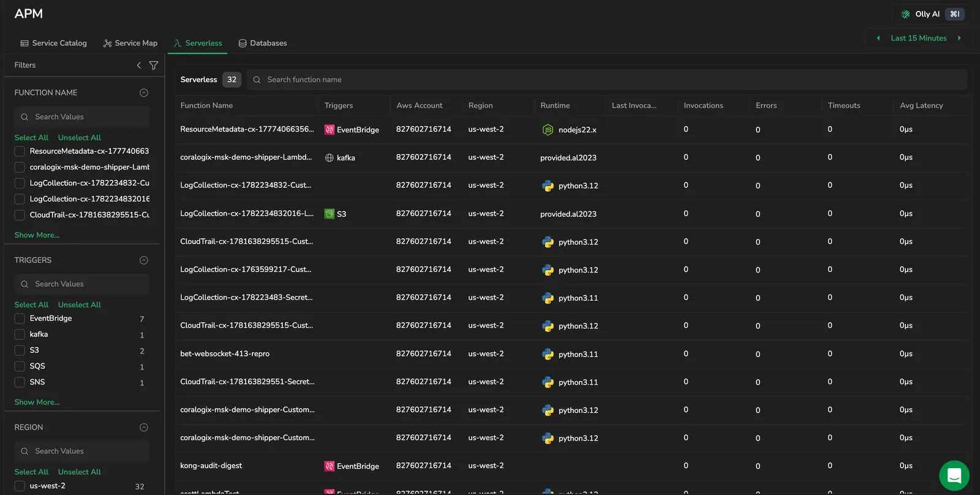Screen dimensions: 980x495
Task: Click python icon in LogCollection-cx-1763599217 row
Action: [x=548, y=270]
